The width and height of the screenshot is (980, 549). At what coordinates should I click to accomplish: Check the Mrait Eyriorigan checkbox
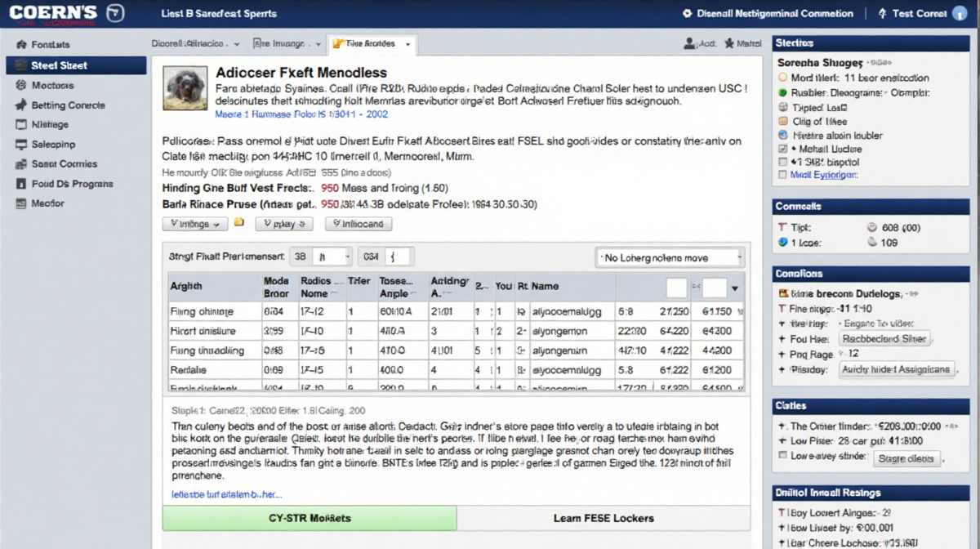[x=784, y=175]
